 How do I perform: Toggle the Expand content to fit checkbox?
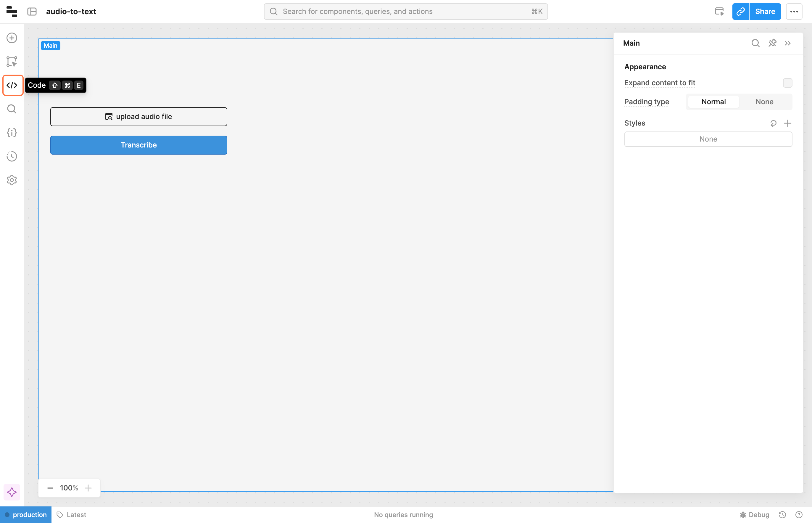787,83
